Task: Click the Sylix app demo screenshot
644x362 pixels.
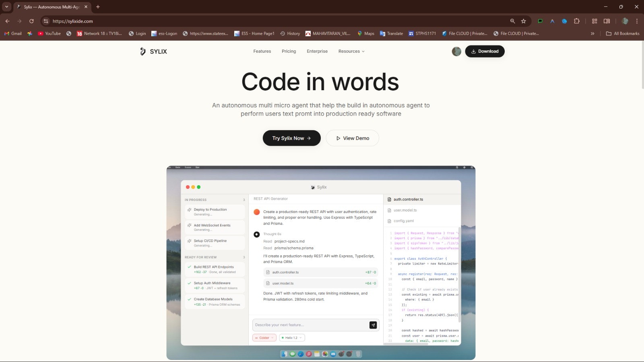Action: pos(321,263)
